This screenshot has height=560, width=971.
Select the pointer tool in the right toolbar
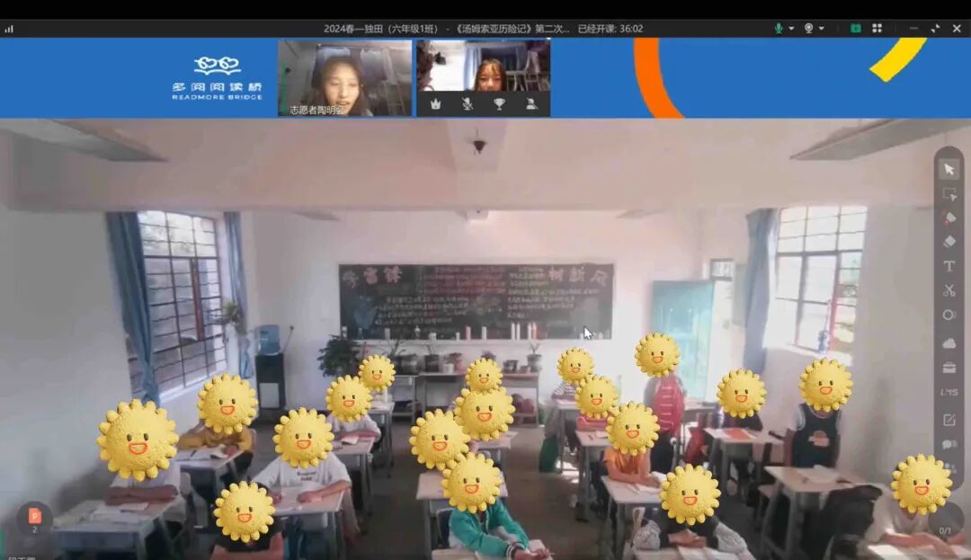pyautogui.click(x=949, y=168)
